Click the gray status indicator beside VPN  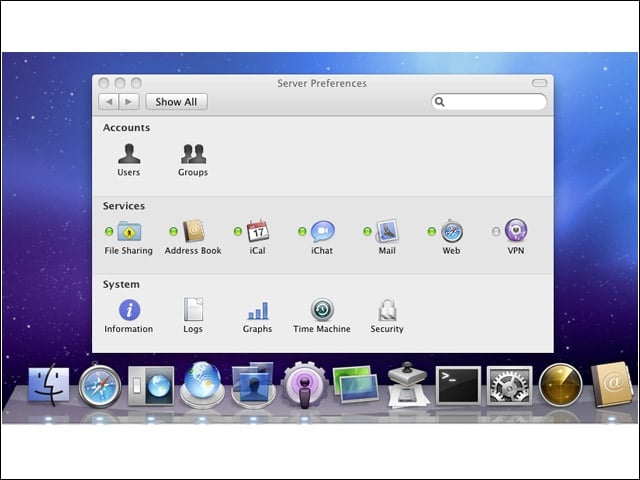tap(496, 231)
